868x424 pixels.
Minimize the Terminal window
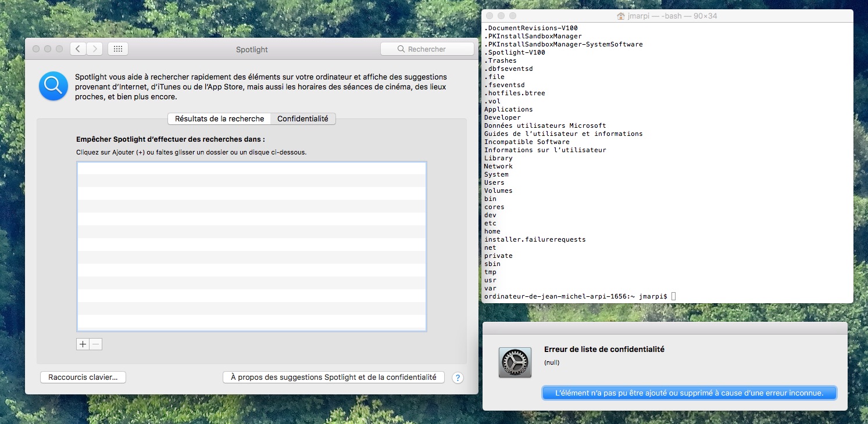click(x=501, y=16)
